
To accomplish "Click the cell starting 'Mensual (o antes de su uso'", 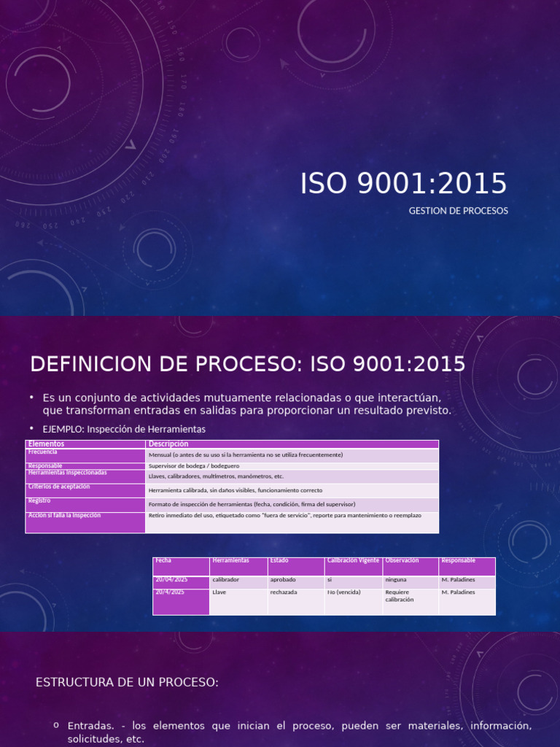I will click(292, 455).
